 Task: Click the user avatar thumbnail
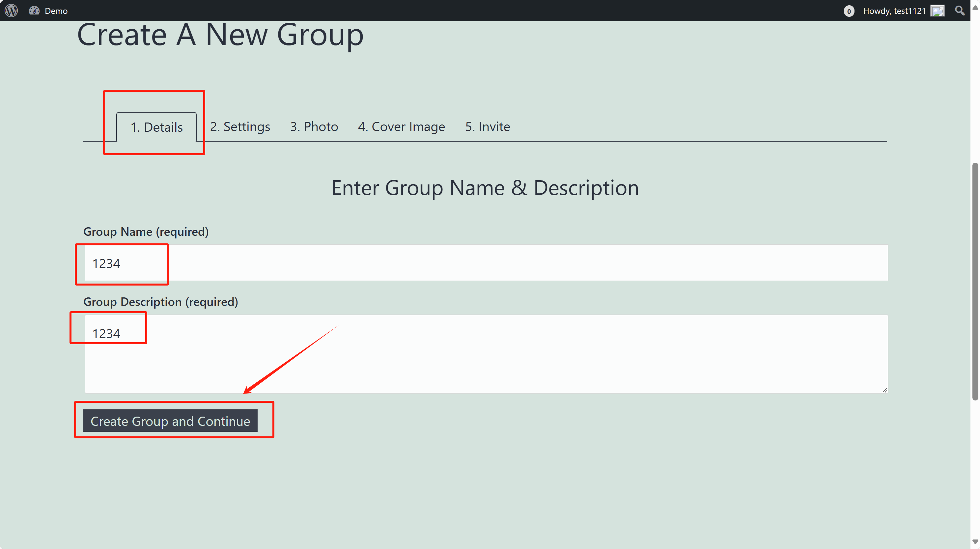pyautogui.click(x=937, y=11)
